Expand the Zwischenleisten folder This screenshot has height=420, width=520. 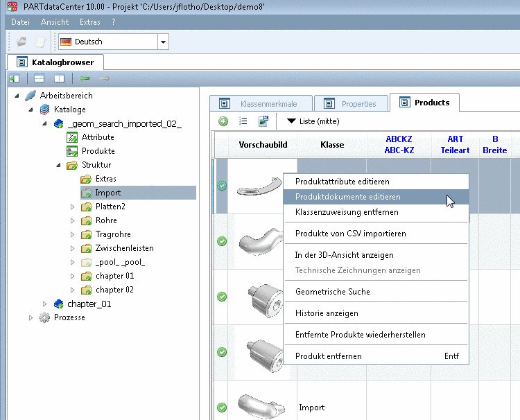coord(72,249)
